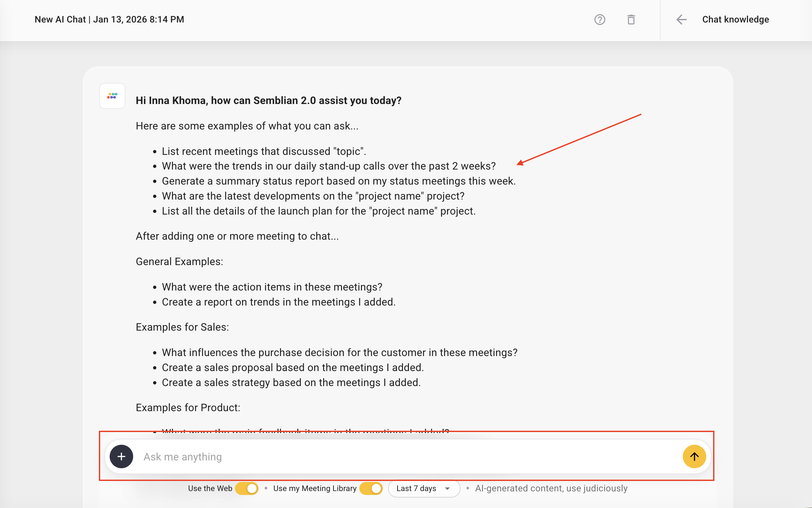Delete this chat with the trash icon
The image size is (812, 508).
[x=631, y=20]
